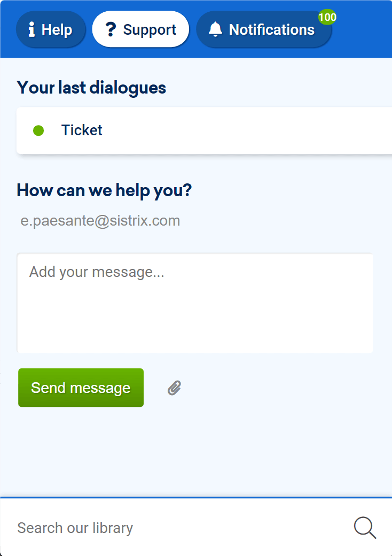This screenshot has width=392, height=556.
Task: Click the question mark icon on Support
Action: point(111,29)
